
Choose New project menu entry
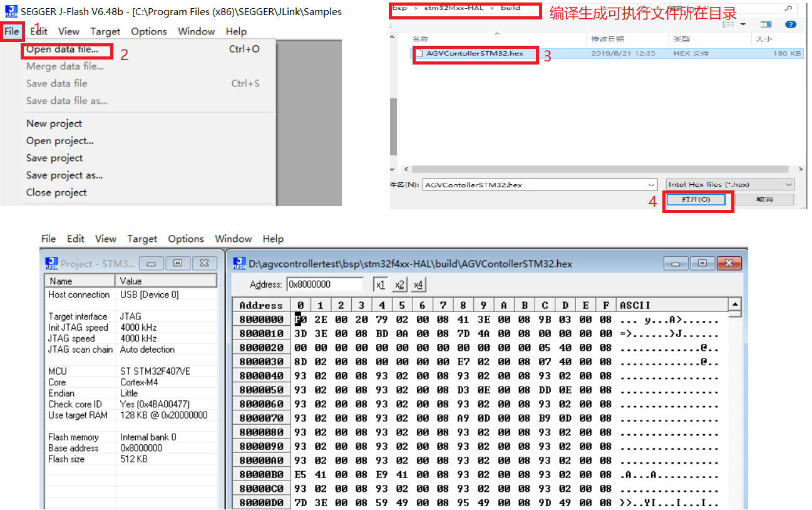(54, 123)
